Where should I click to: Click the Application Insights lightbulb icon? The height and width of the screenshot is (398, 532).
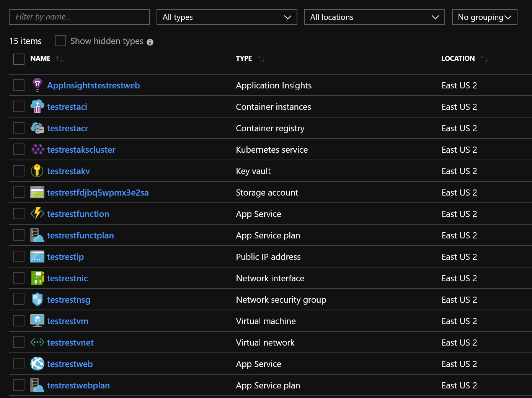pyautogui.click(x=37, y=85)
